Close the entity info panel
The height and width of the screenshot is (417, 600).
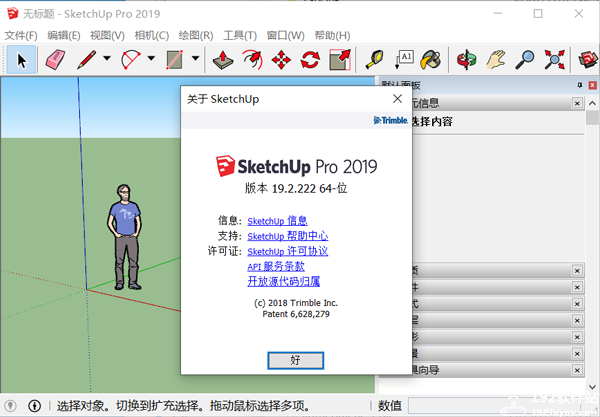(x=577, y=103)
